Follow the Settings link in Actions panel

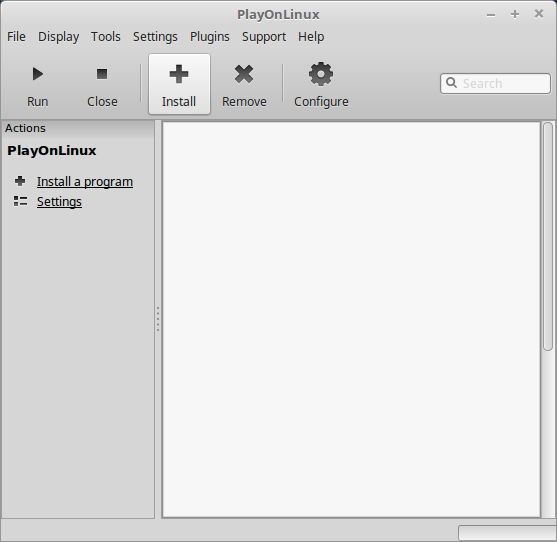click(x=59, y=201)
